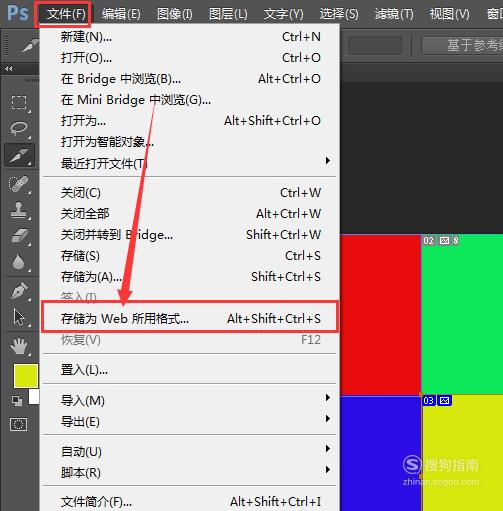Select the Eraser tool
503x511 pixels.
click(19, 235)
